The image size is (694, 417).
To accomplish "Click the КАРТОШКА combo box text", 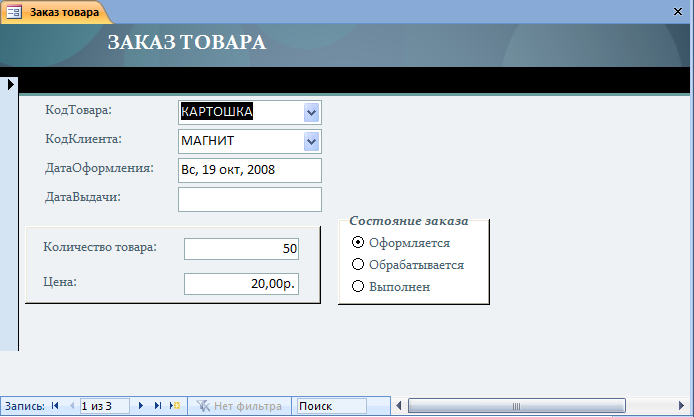I will [x=217, y=112].
